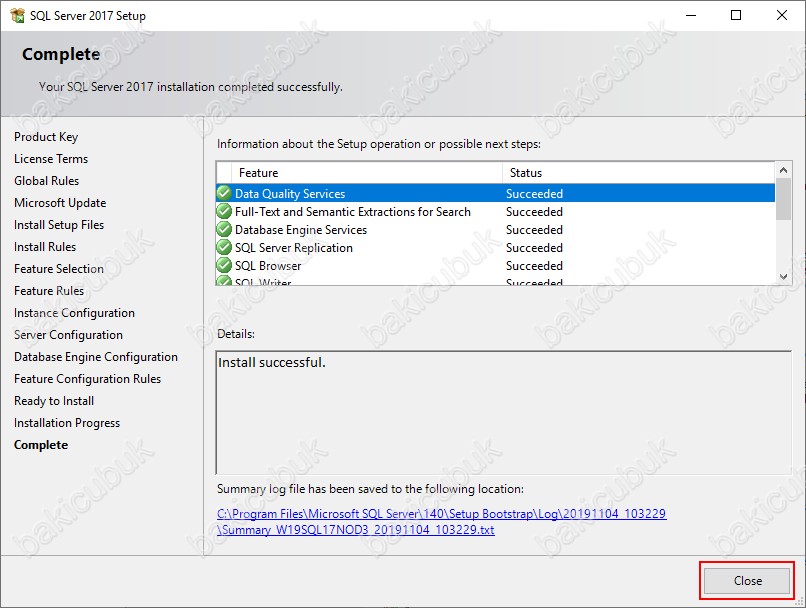Click the Microsoft Update step
The height and width of the screenshot is (608, 806).
point(60,203)
